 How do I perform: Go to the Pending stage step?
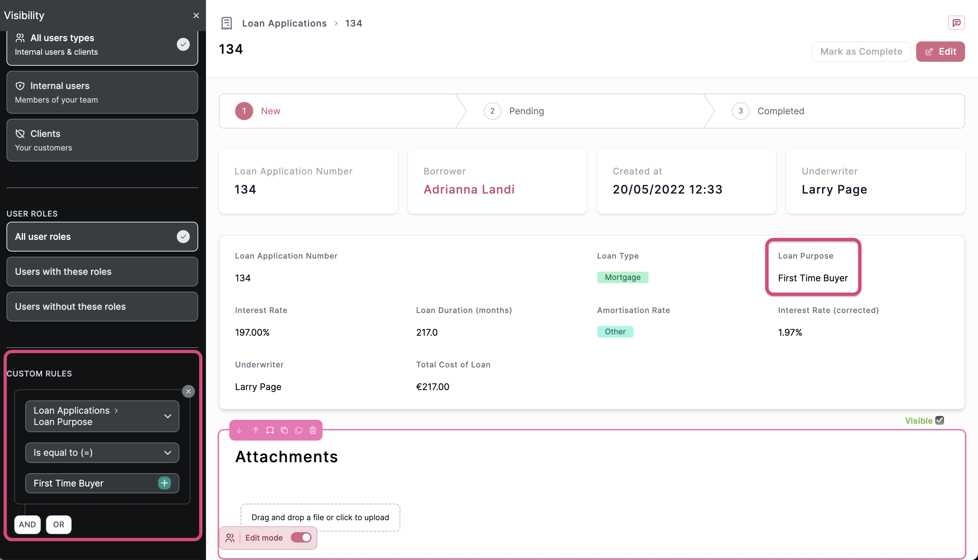click(x=526, y=111)
